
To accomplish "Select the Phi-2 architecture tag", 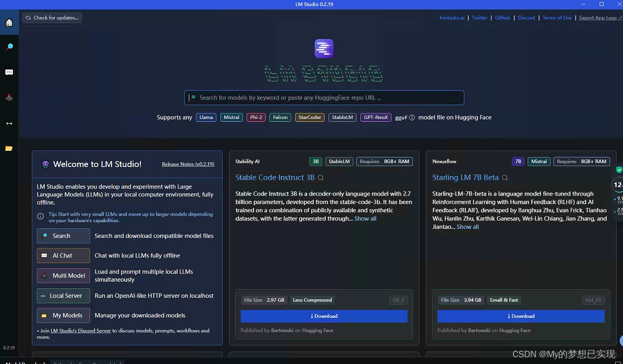I will [256, 118].
